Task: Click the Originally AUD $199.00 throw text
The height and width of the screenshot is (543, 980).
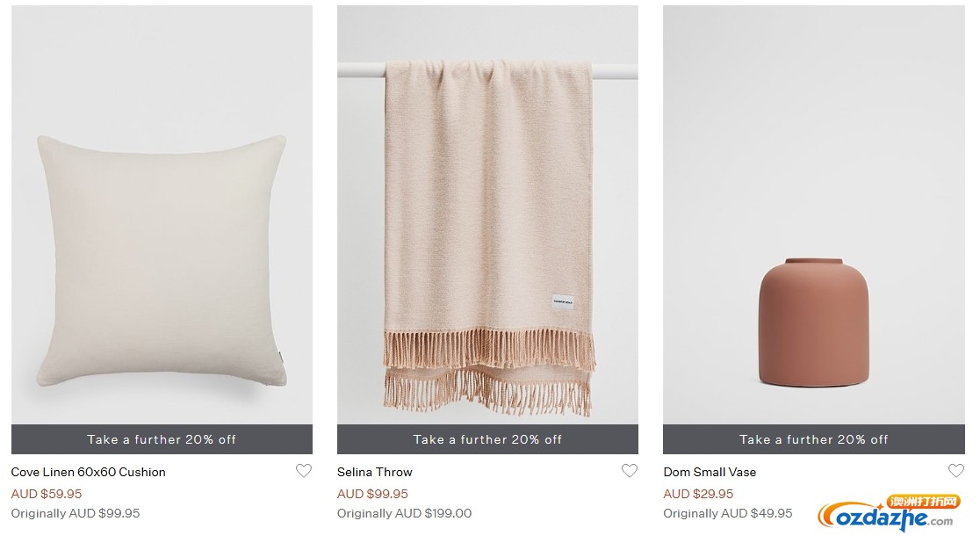Action: (x=404, y=513)
